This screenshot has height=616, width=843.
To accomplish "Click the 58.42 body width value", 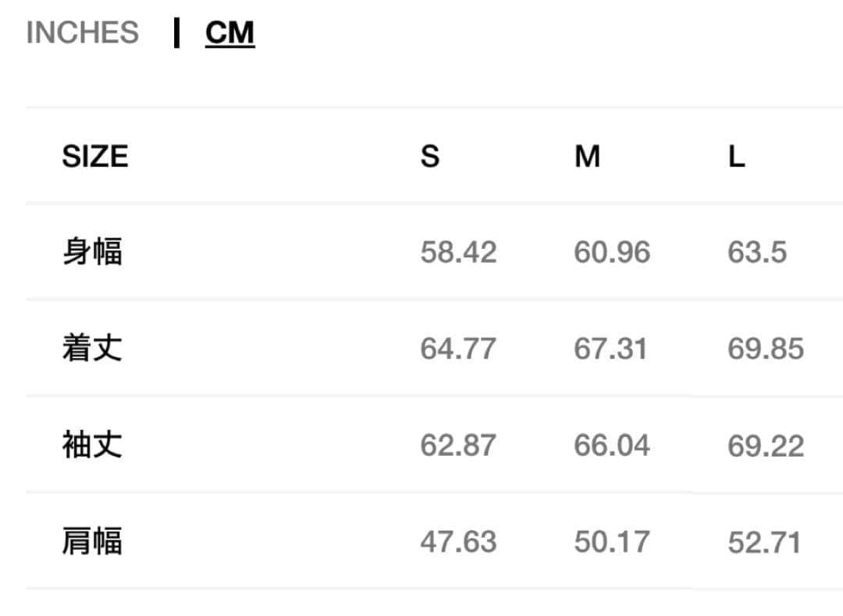I will click(458, 252).
